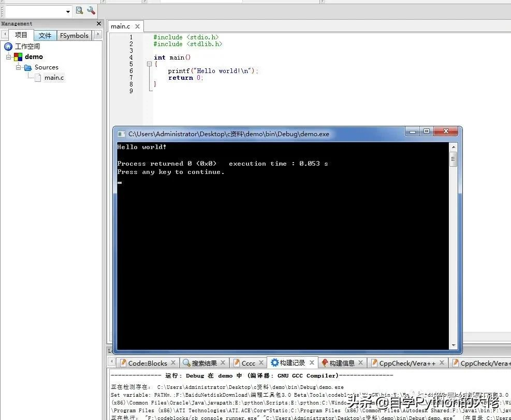
Task: Switch to the 项目 tab
Action: 21,35
